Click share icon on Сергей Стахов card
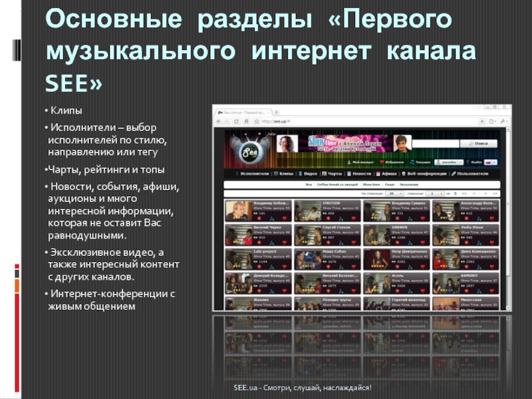 tap(341, 243)
